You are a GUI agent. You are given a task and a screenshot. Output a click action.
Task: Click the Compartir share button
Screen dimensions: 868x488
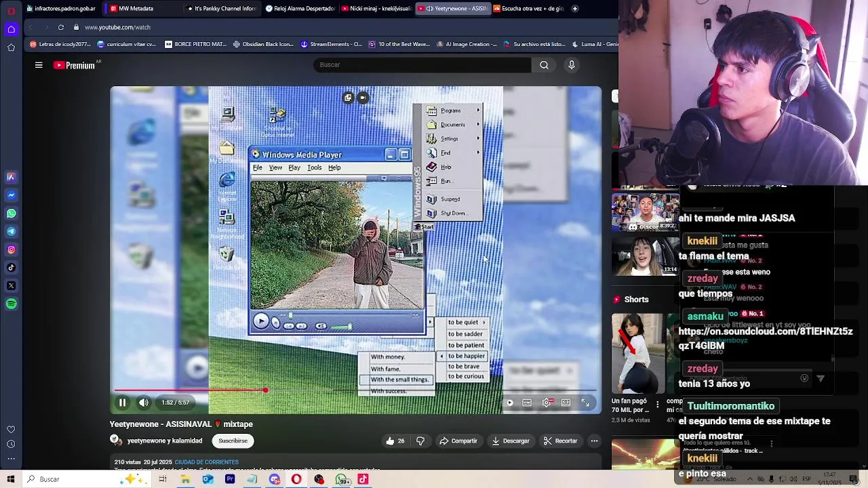pos(458,441)
